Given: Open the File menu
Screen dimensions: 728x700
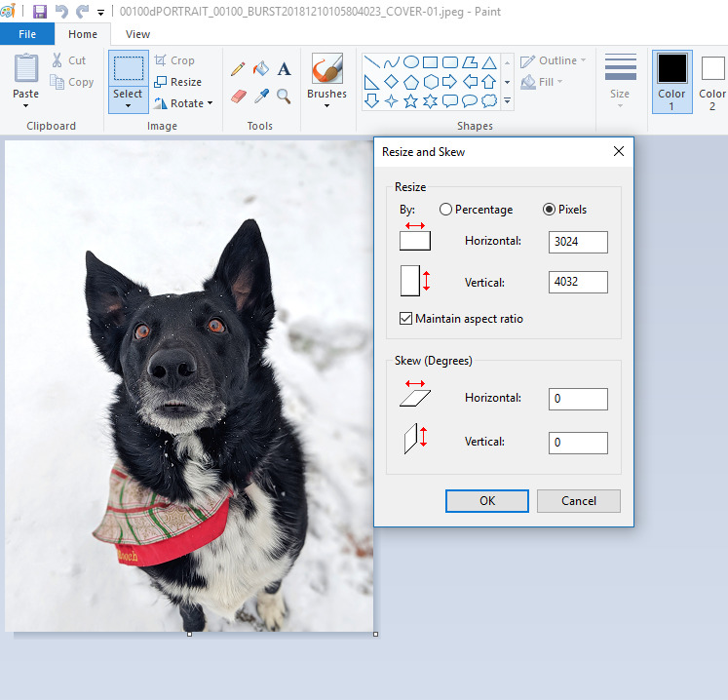Looking at the screenshot, I should [x=27, y=34].
